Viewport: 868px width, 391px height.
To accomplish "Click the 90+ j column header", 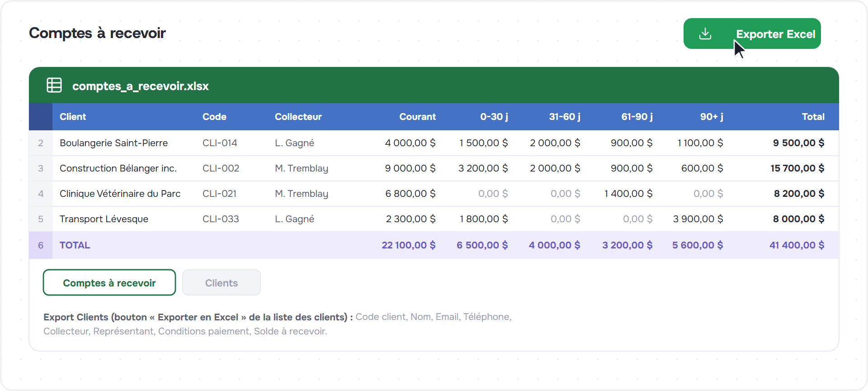I will (x=712, y=117).
